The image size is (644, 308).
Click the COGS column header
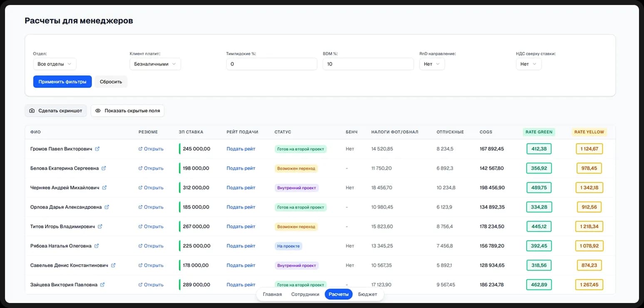pyautogui.click(x=486, y=132)
